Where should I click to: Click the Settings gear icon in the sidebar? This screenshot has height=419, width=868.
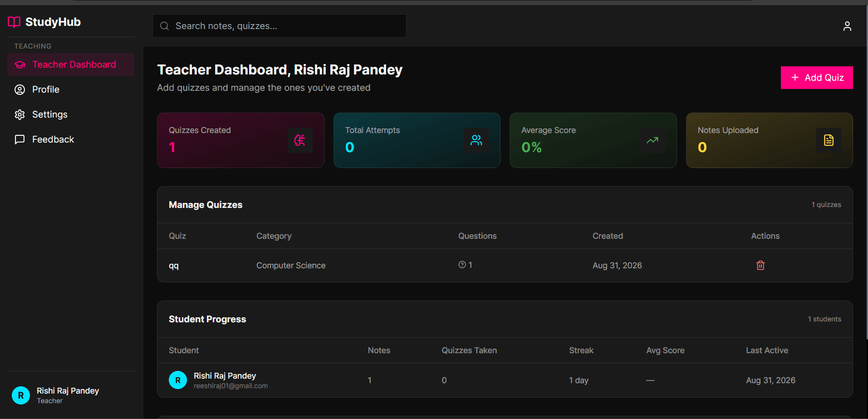click(x=20, y=114)
